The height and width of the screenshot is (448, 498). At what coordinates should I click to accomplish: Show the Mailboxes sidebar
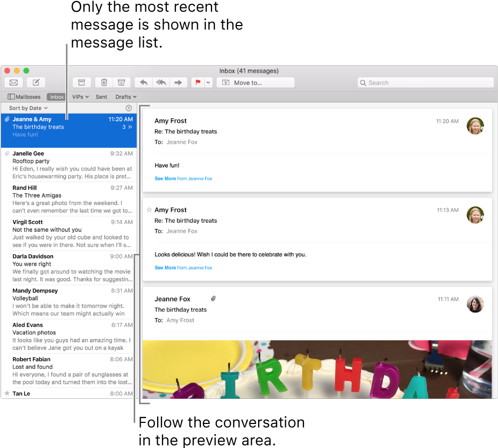pos(24,97)
